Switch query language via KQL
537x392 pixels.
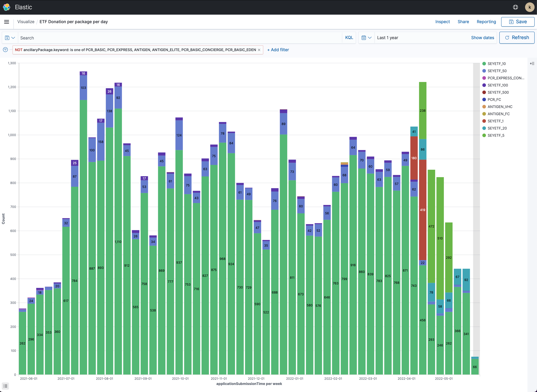pos(349,37)
